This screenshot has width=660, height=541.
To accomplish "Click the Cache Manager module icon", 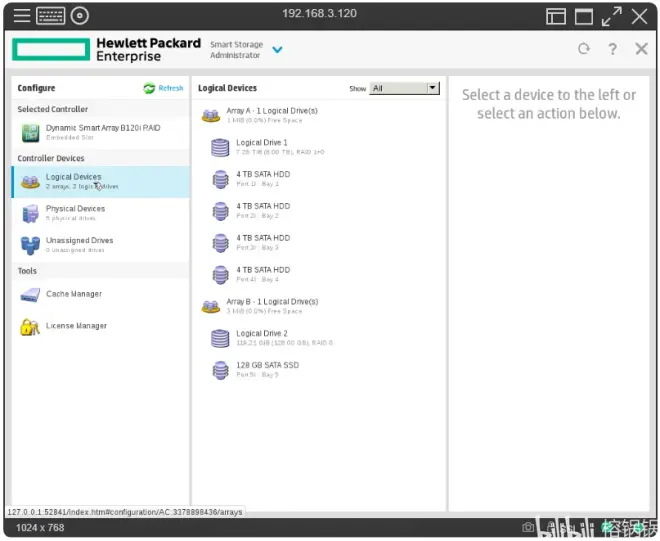I will [x=30, y=295].
